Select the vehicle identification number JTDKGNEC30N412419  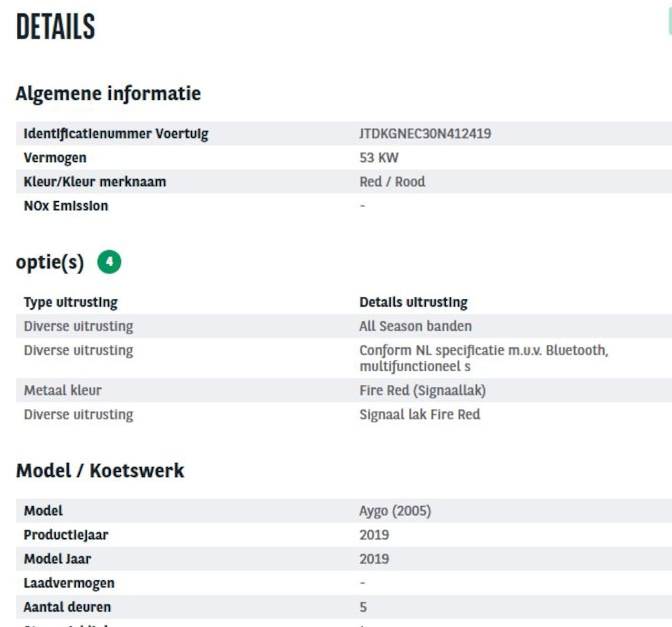[x=425, y=133]
